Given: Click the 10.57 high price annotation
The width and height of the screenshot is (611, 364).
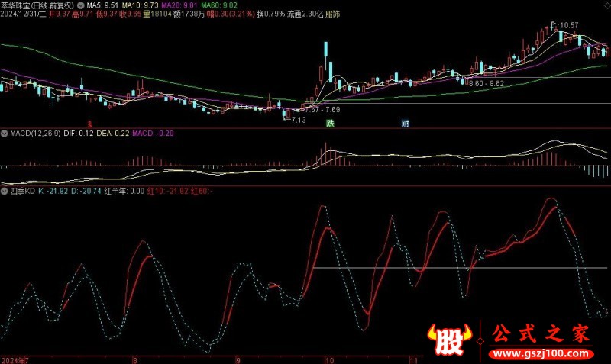Looking at the screenshot, I should tap(569, 26).
